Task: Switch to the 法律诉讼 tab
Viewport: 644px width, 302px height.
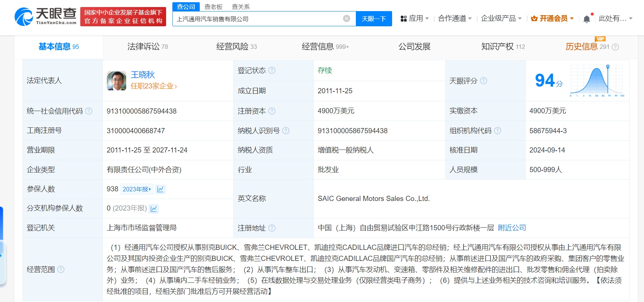Action: 147,47
